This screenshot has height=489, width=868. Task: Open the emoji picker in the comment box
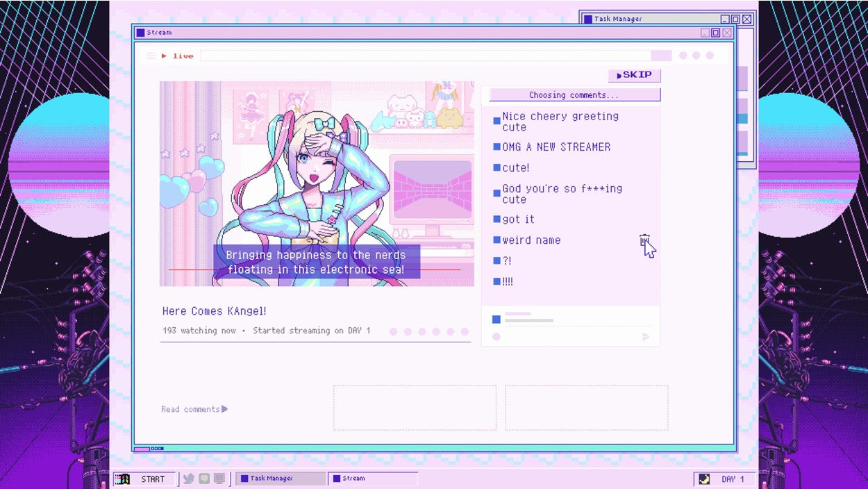pos(496,336)
